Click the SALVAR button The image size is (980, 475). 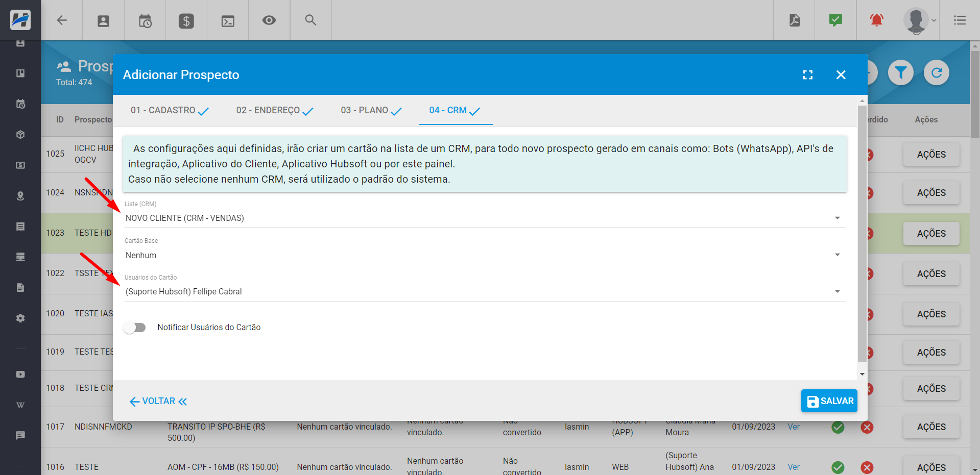[829, 401]
